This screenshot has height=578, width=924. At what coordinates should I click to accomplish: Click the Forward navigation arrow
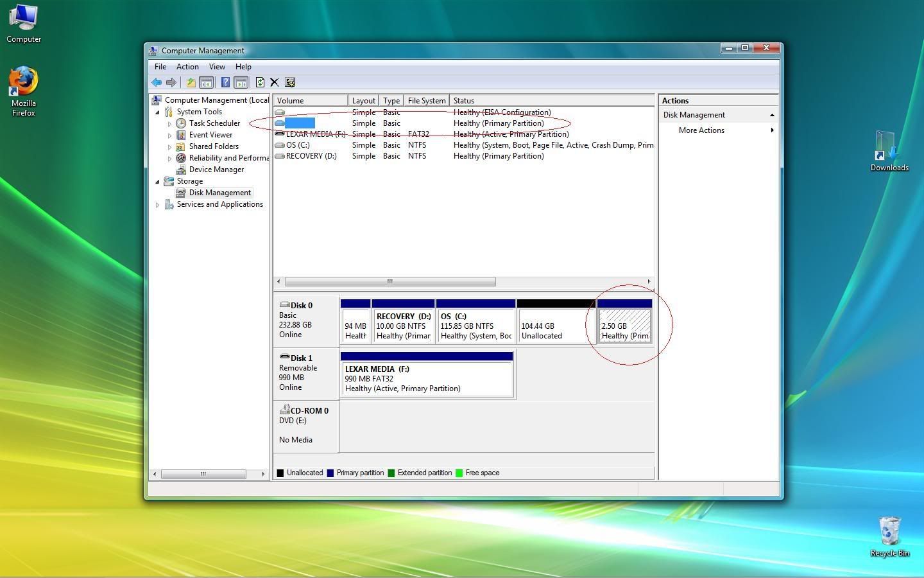171,82
